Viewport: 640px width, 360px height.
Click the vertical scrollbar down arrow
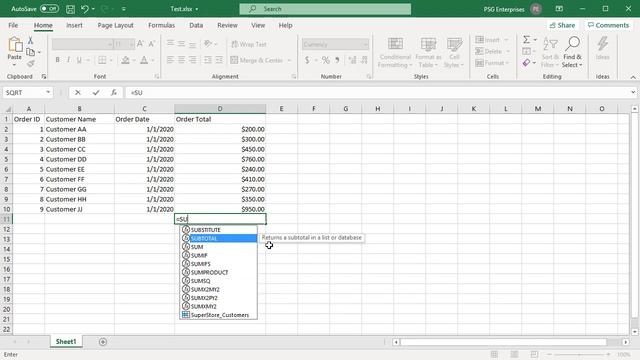click(x=634, y=332)
